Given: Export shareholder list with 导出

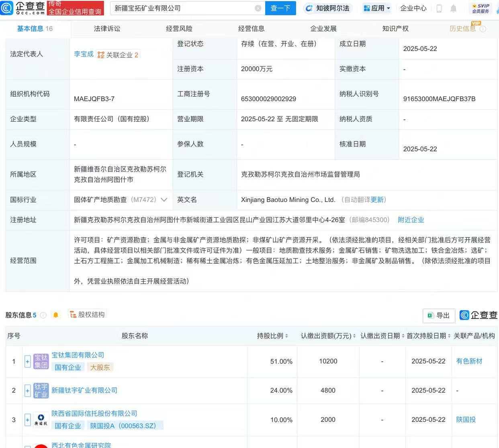Looking at the screenshot, I should tap(439, 316).
